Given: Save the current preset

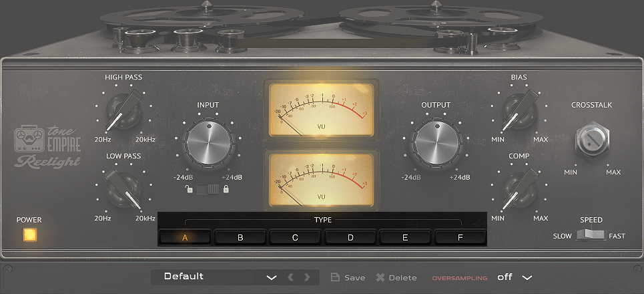Looking at the screenshot, I should click(348, 277).
